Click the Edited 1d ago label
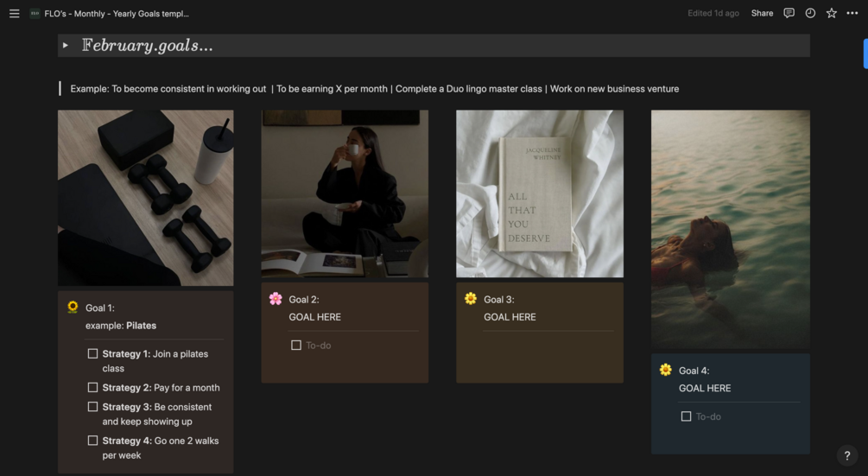The width and height of the screenshot is (868, 476). [713, 13]
